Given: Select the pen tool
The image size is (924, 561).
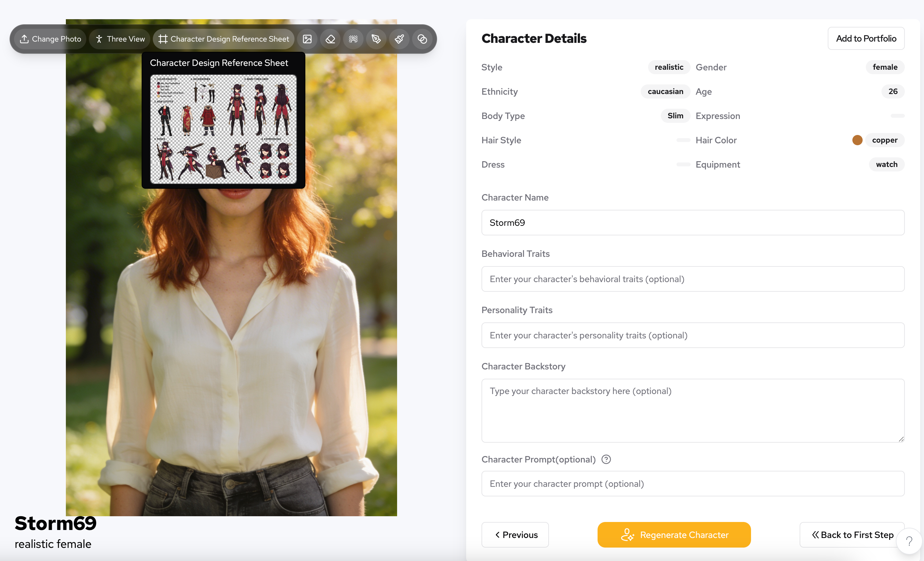Looking at the screenshot, I should tap(376, 39).
